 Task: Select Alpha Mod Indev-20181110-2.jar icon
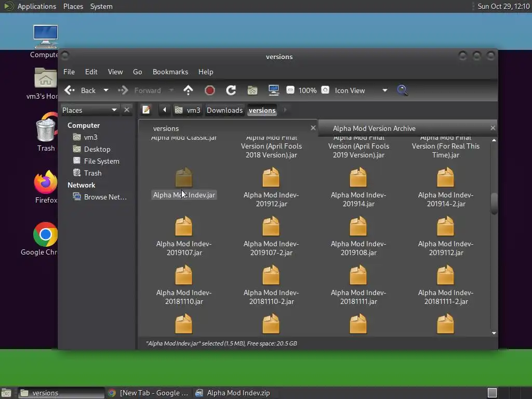(271, 275)
